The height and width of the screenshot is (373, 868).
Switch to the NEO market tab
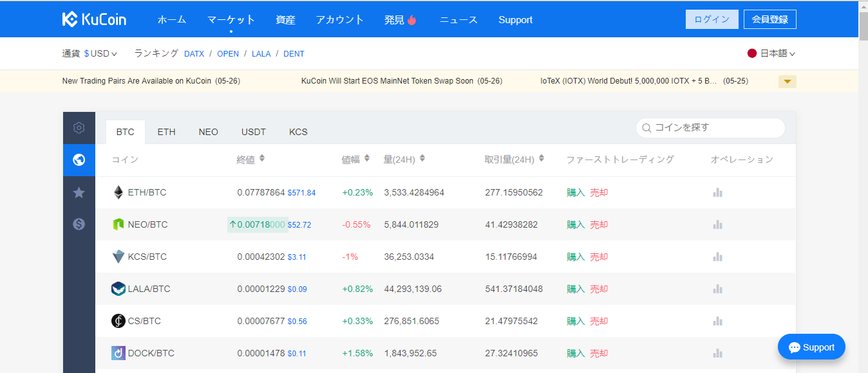tap(209, 132)
